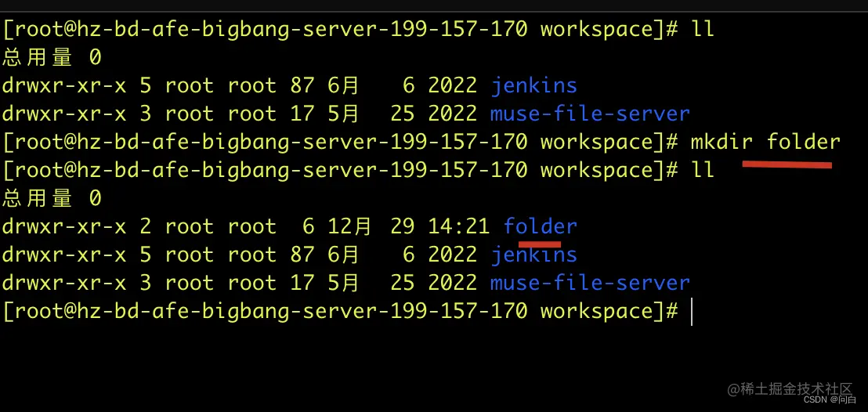Click the '14:21' timestamp of folder

(x=459, y=226)
